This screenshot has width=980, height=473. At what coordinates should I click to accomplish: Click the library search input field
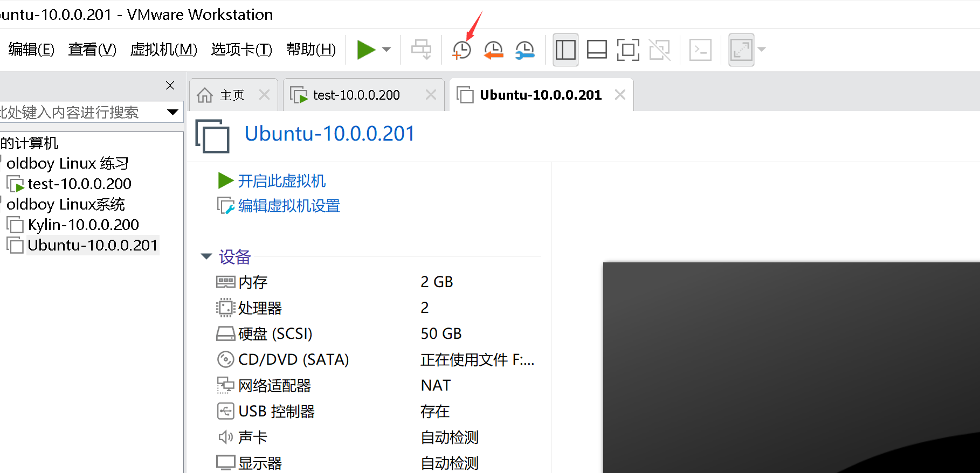(x=81, y=112)
